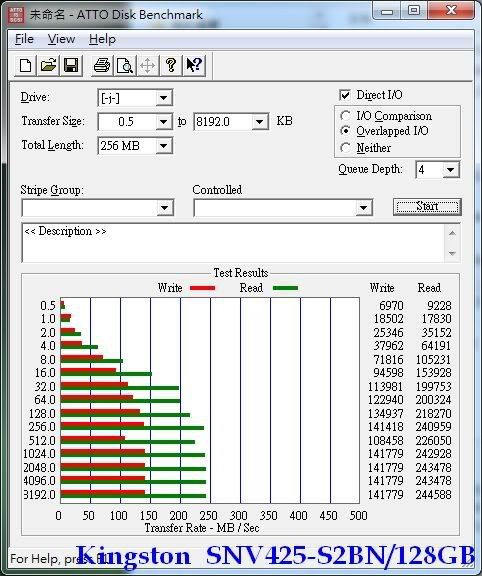Click the Test Results group title
This screenshot has height=576, width=482.
tap(241, 273)
